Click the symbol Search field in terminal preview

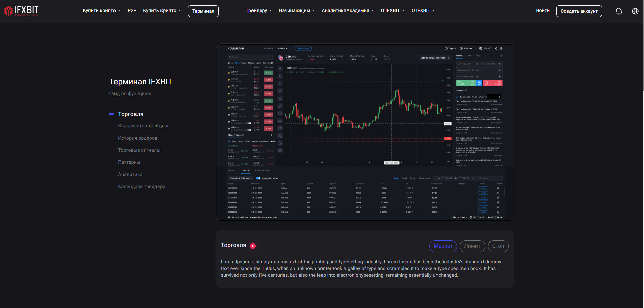[x=250, y=57]
